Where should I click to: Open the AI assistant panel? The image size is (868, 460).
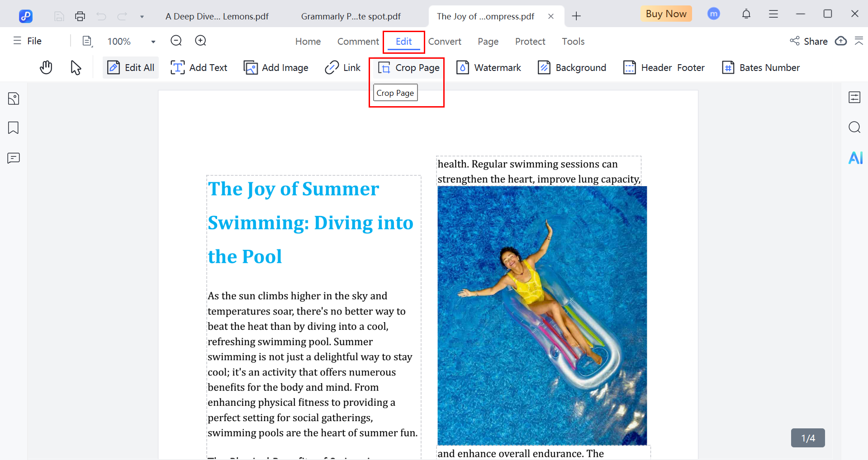855,158
